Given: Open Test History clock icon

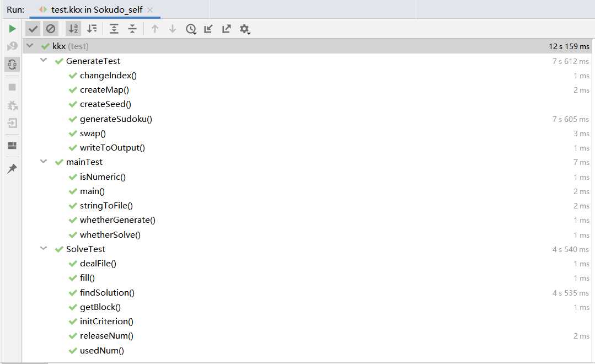Looking at the screenshot, I should (191, 29).
